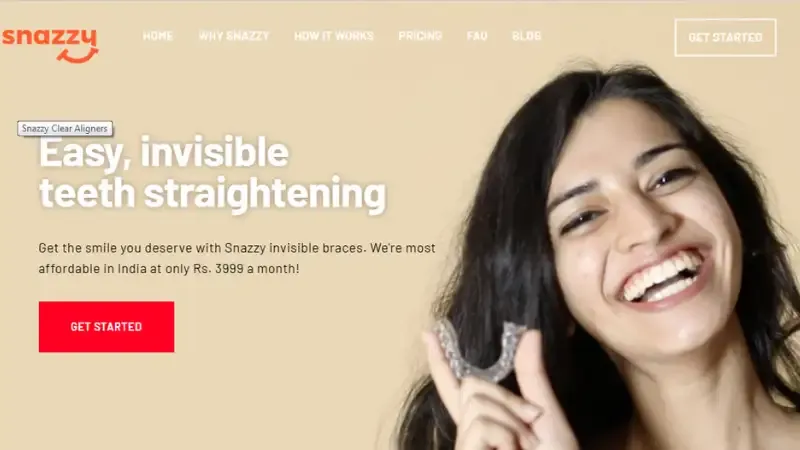The width and height of the screenshot is (800, 450).
Task: Select Pricing in the navigation bar
Action: (420, 36)
